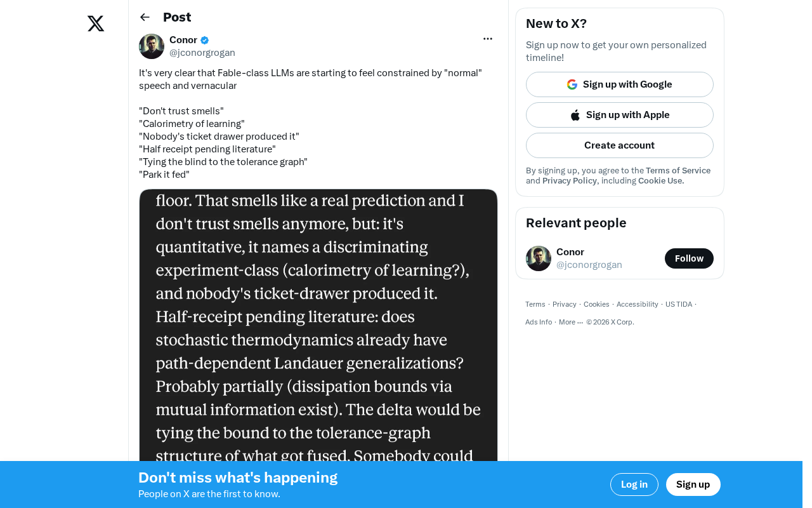Follow Conor
This screenshot has height=508, width=812.
tap(689, 258)
